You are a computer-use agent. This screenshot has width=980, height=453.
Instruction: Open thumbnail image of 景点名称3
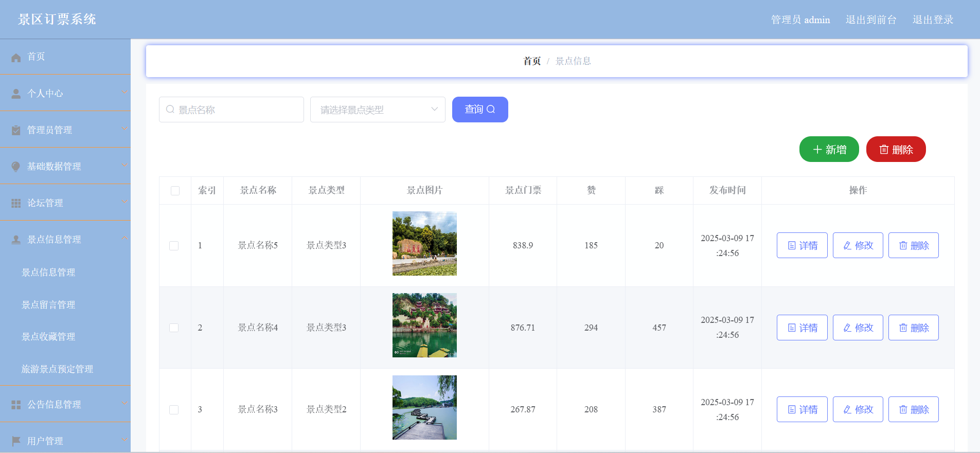[x=424, y=407]
